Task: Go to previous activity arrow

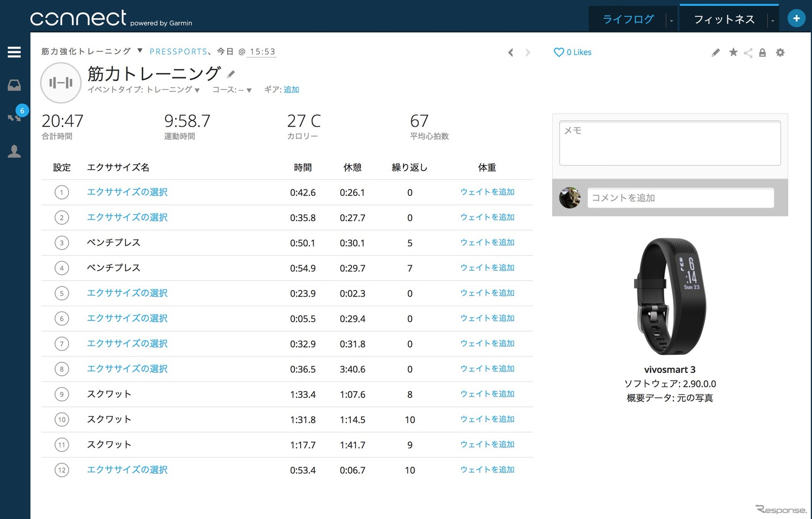Action: tap(511, 53)
